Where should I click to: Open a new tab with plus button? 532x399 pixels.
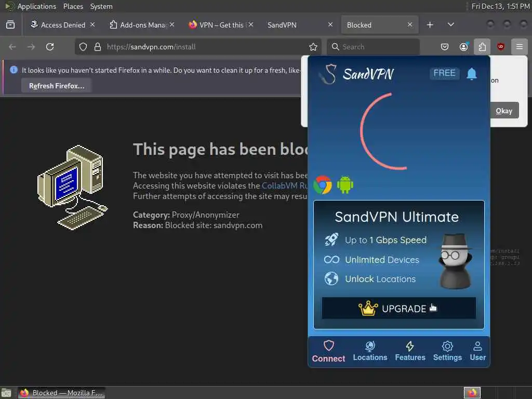(x=430, y=25)
